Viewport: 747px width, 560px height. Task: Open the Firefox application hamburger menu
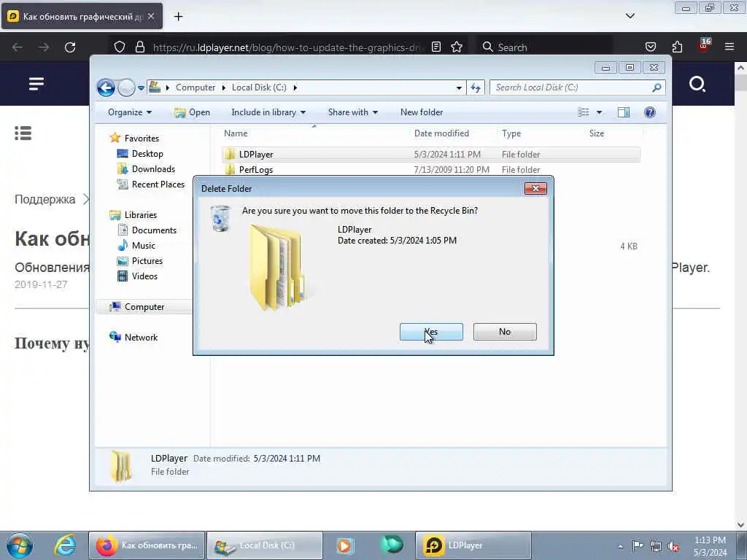point(729,47)
